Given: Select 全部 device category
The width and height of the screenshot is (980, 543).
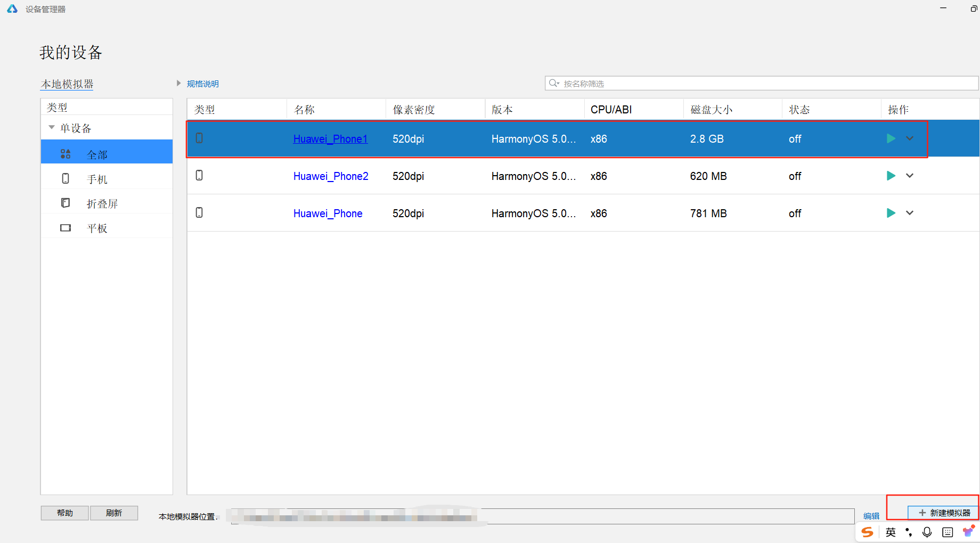Looking at the screenshot, I should point(107,152).
